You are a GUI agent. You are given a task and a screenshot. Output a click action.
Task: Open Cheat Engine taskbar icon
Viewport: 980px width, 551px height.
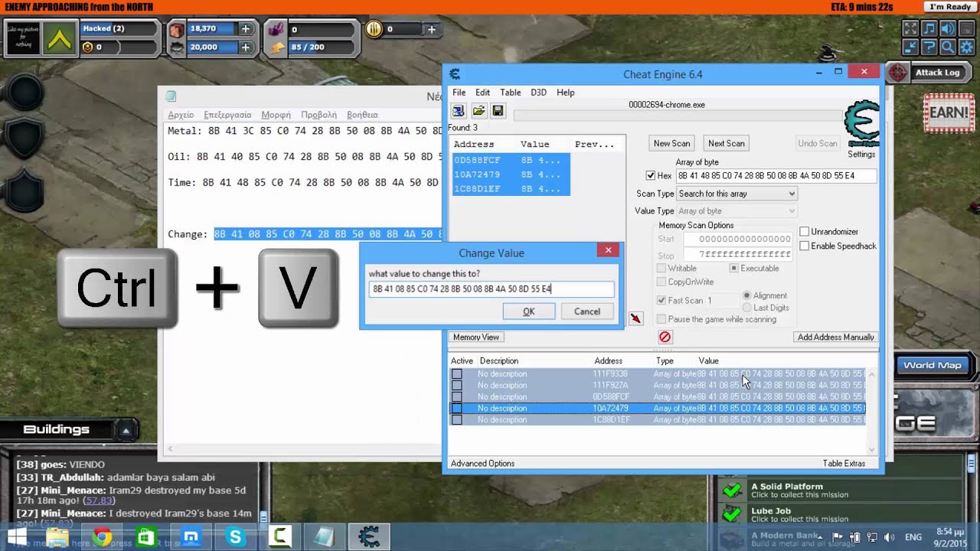(x=369, y=537)
